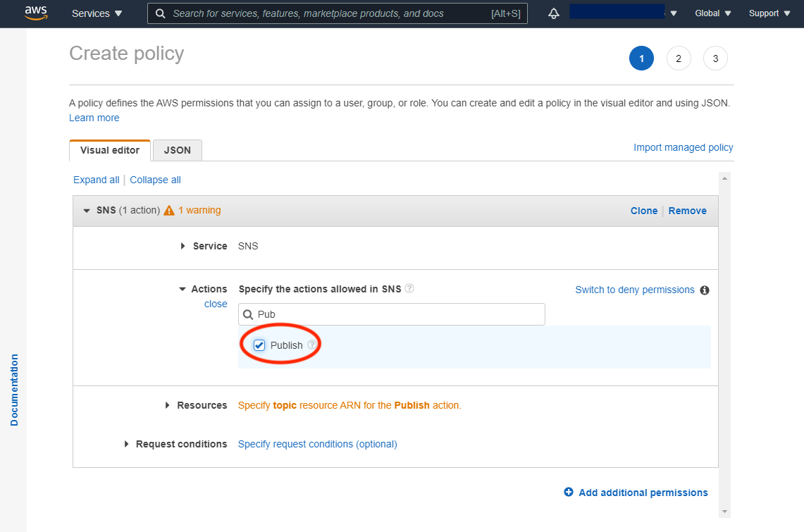Click Import managed policy
The height and width of the screenshot is (532, 804).
coord(683,147)
